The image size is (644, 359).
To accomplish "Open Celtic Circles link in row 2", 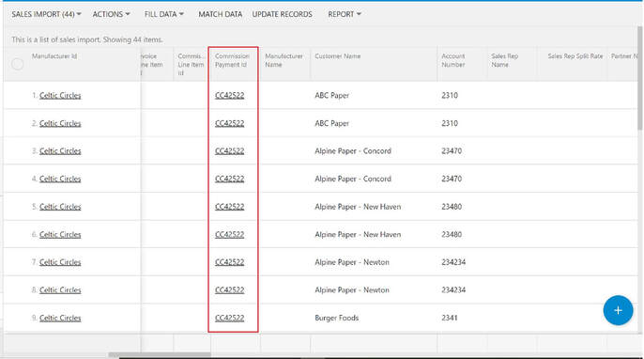I will 60,123.
